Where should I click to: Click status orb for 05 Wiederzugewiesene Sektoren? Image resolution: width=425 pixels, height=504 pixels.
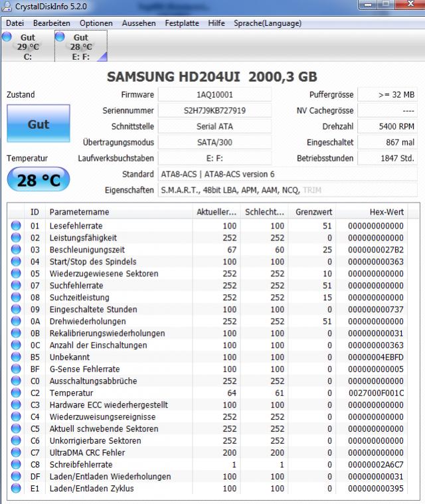point(16,273)
